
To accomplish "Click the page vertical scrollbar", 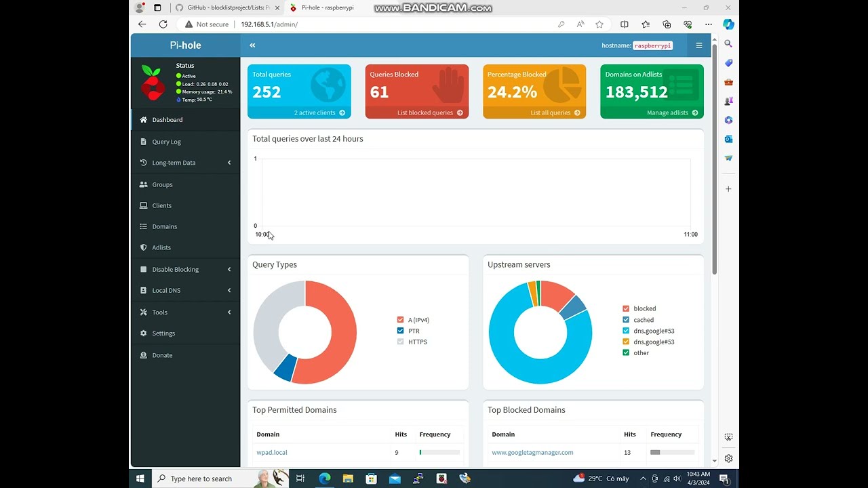I will [714, 159].
